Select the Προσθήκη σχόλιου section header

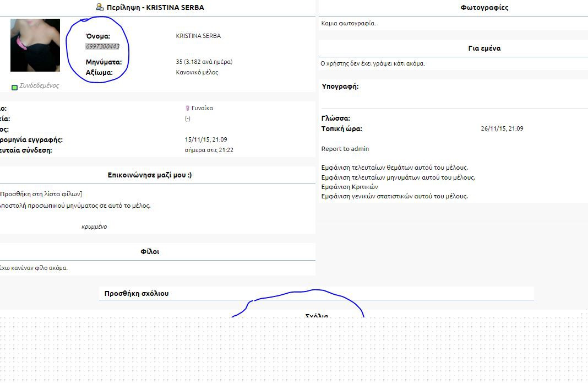[x=137, y=294]
